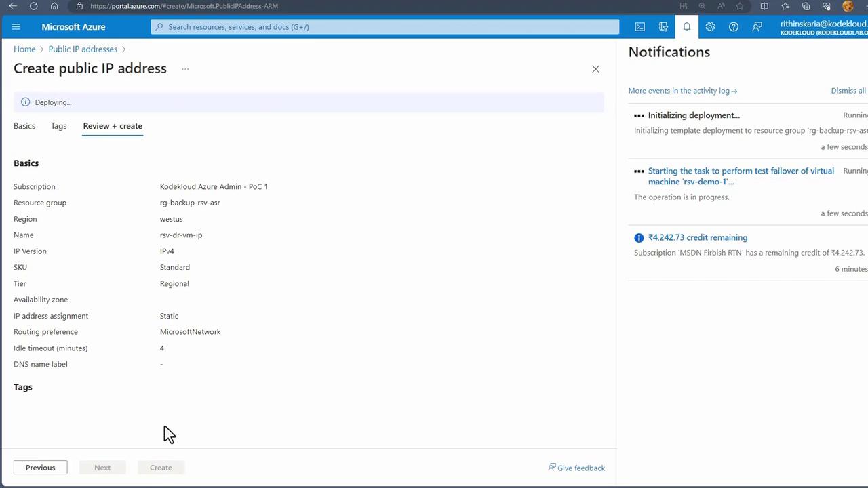This screenshot has height=488, width=868.
Task: Navigate to Home breadcrumb
Action: (24, 49)
